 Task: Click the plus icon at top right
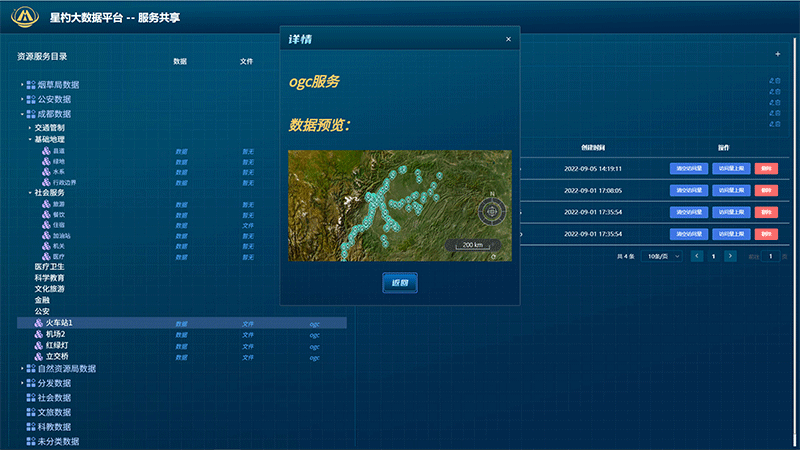click(x=777, y=54)
